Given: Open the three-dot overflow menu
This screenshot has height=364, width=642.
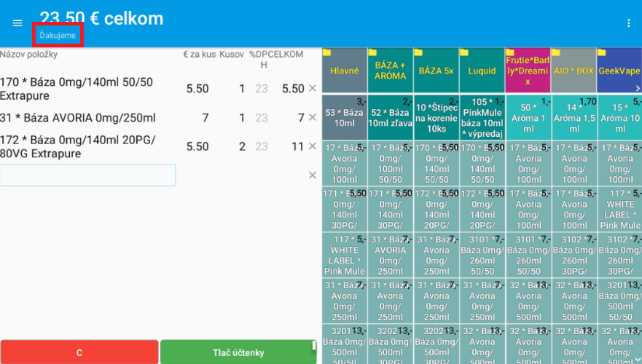Looking at the screenshot, I should click(629, 23).
